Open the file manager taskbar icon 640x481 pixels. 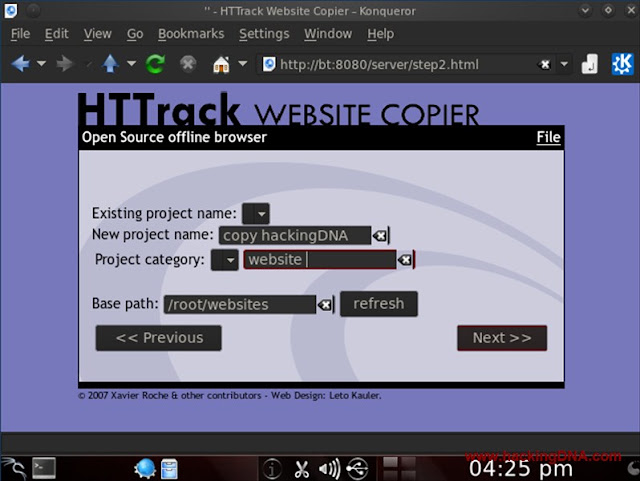coord(169,468)
